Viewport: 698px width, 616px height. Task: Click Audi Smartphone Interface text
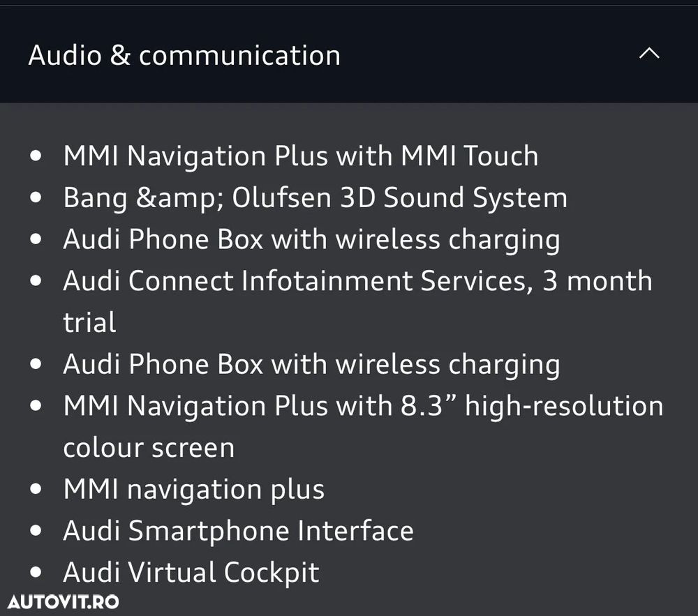coord(238,531)
